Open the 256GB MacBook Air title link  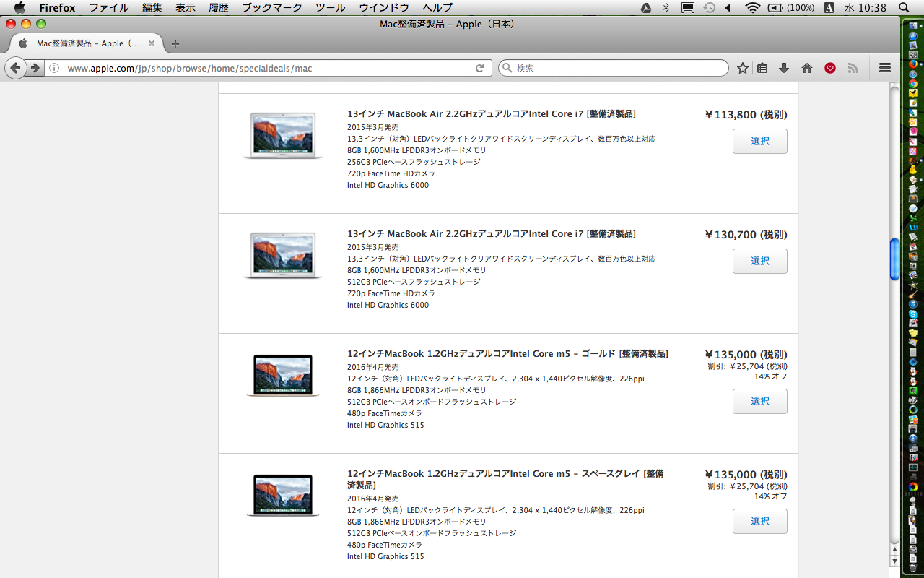(491, 114)
